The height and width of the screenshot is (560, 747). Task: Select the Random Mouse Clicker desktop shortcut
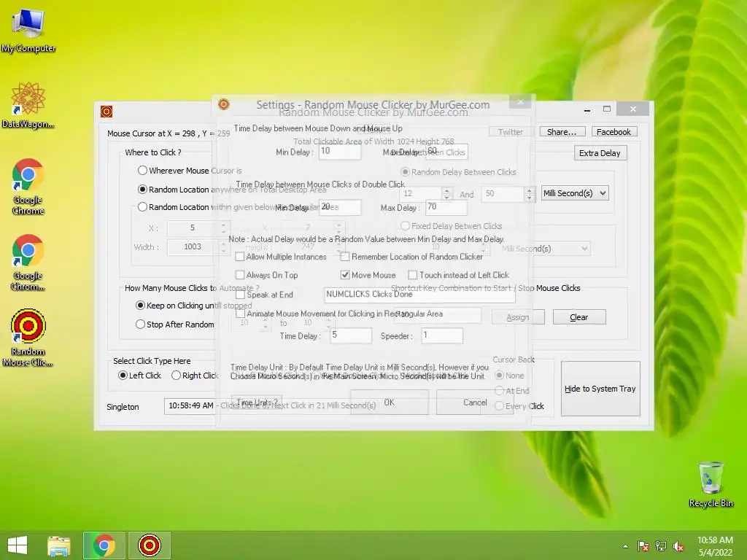coord(28,338)
